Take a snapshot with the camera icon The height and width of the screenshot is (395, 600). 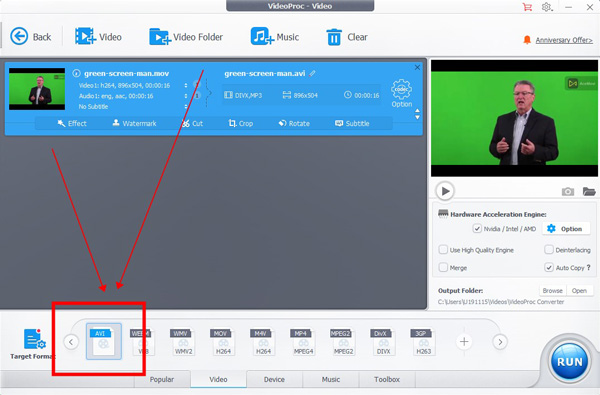[x=567, y=191]
